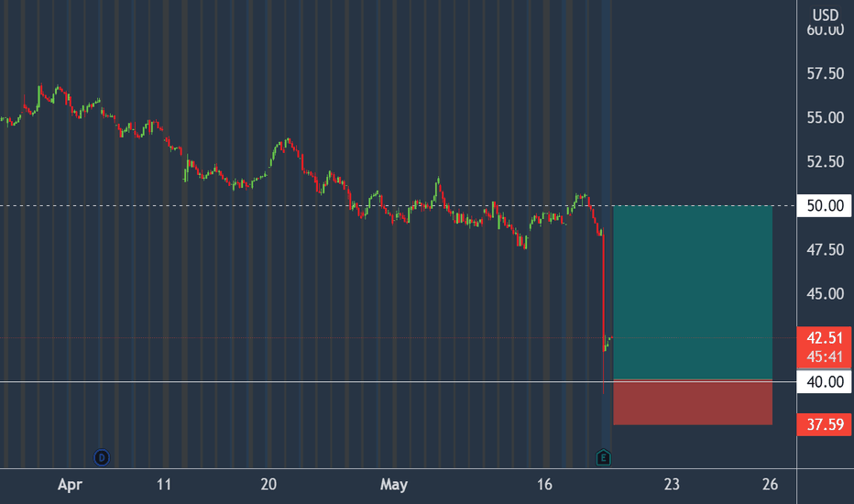
Task: Click the dividend 'D' marker icon
Action: click(102, 457)
